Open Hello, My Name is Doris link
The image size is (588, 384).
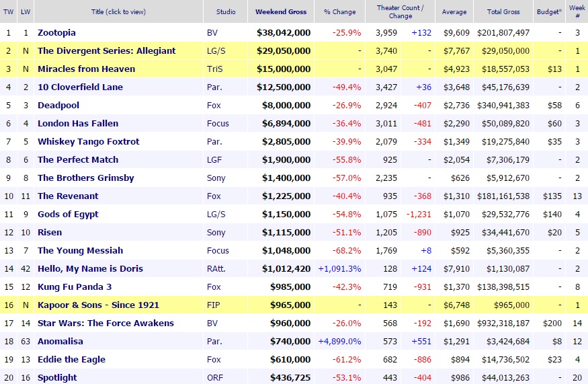tap(90, 269)
